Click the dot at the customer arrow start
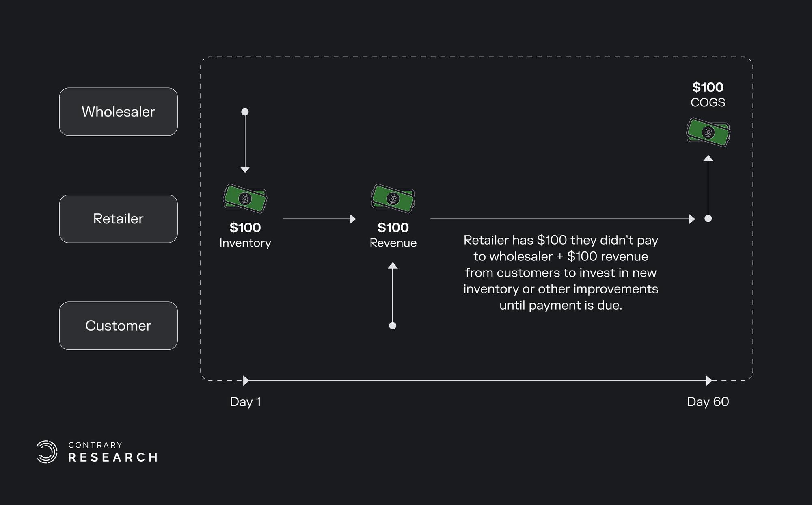The width and height of the screenshot is (812, 505). pos(393,325)
